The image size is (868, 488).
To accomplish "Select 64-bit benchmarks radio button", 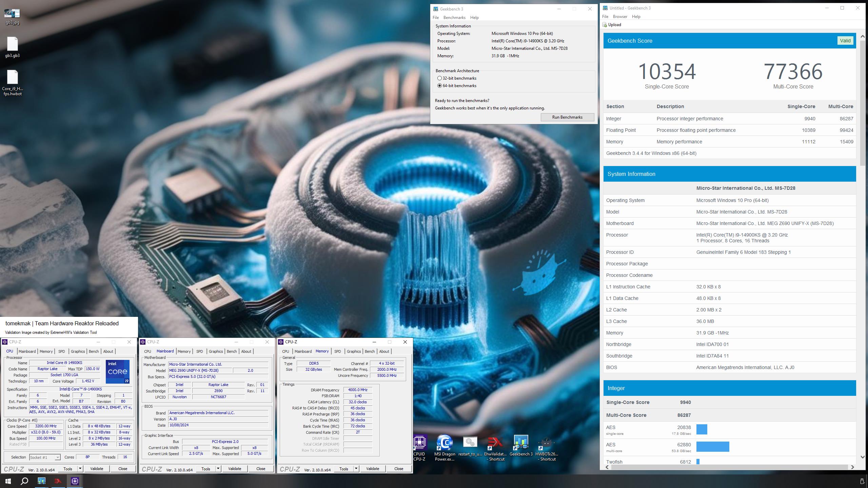I will [439, 86].
